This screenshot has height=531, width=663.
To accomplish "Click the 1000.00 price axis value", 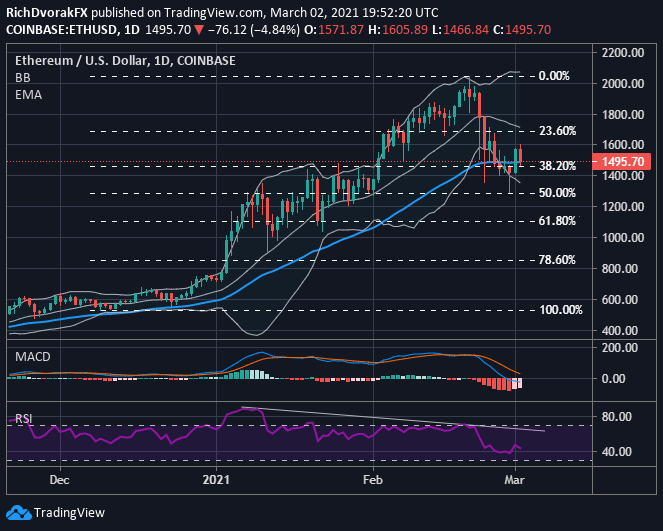I will point(623,238).
